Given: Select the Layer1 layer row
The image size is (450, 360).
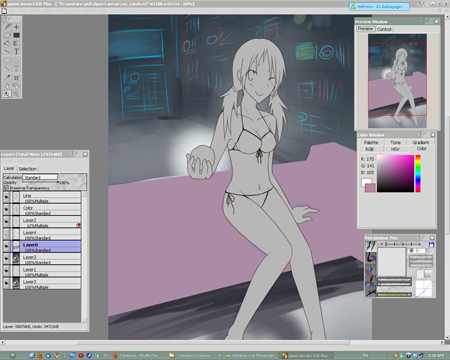Looking at the screenshot, I should click(x=42, y=271).
